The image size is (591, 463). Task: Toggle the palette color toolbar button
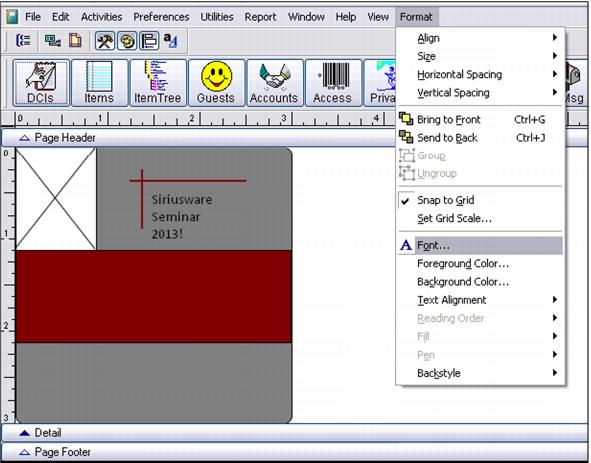point(127,41)
